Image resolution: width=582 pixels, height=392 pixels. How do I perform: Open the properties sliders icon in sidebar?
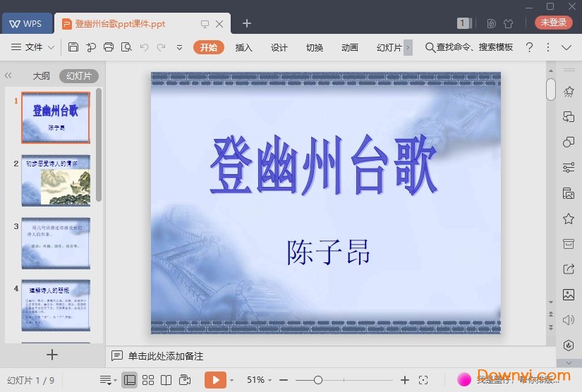coord(569,168)
